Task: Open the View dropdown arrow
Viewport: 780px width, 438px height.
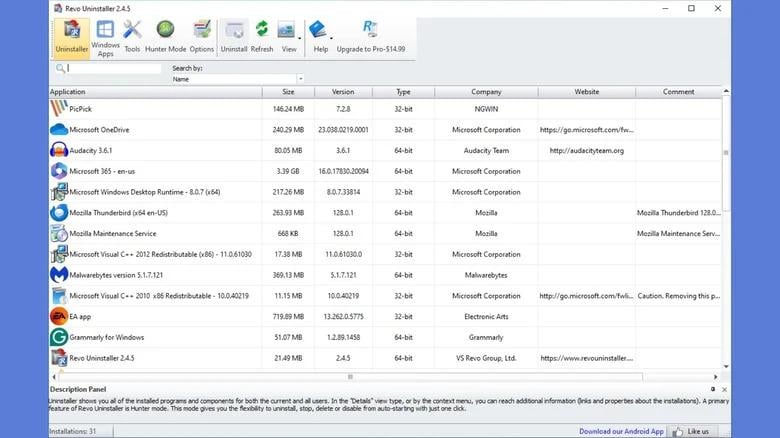Action: click(x=302, y=38)
